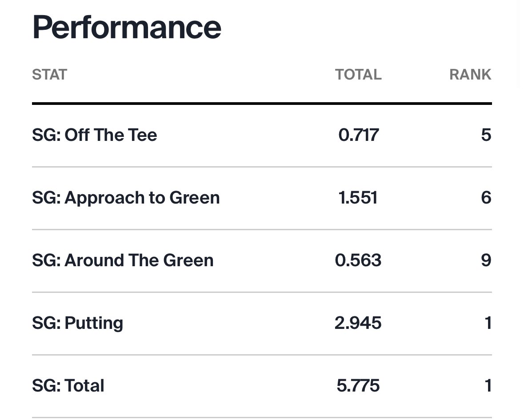Select the 2.945 Putting total value
Screen dimensions: 524x420
pyautogui.click(x=358, y=323)
